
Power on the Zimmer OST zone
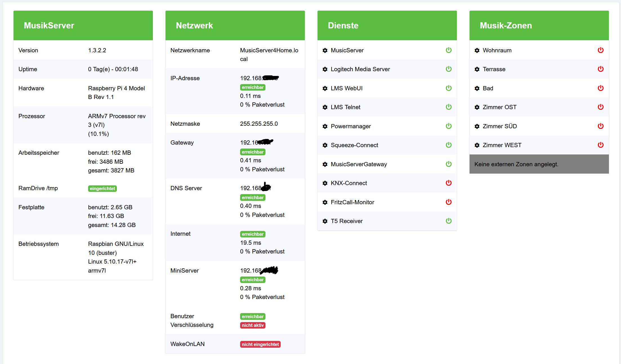click(x=600, y=107)
